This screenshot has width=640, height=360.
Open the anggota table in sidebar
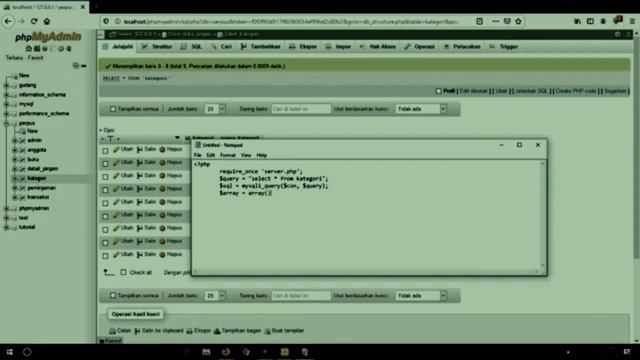tap(37, 150)
